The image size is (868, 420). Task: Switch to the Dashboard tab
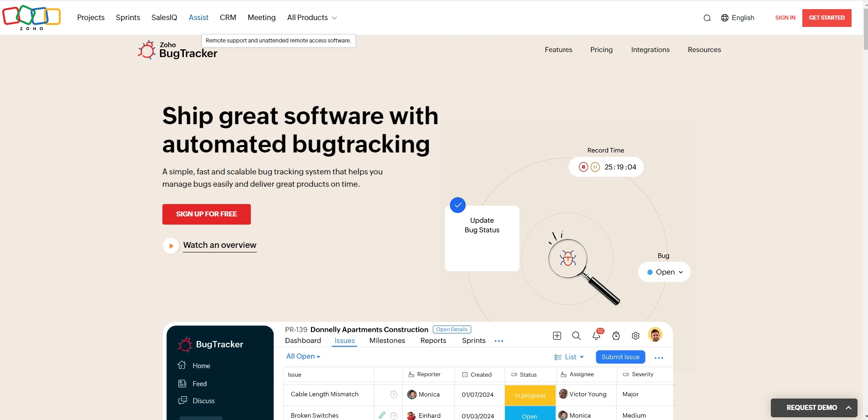[x=303, y=341]
